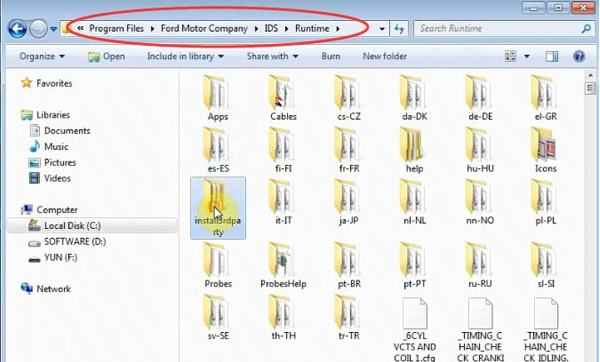Select Libraries in the navigation pane
This screenshot has width=600, height=362.
tap(46, 115)
